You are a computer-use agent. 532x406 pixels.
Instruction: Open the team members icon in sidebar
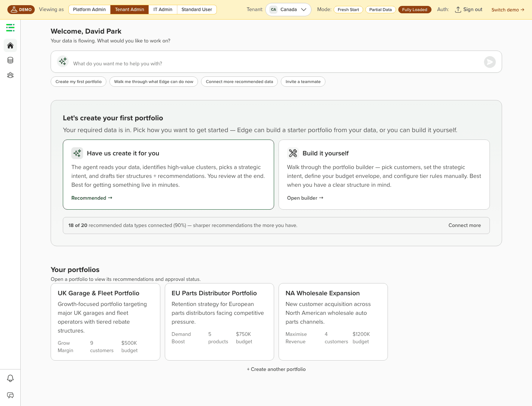(10, 75)
